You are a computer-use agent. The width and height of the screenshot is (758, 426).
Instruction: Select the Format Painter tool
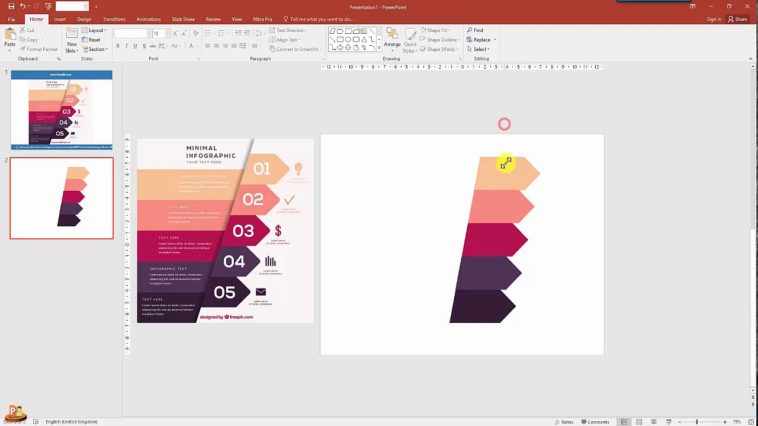coord(38,48)
